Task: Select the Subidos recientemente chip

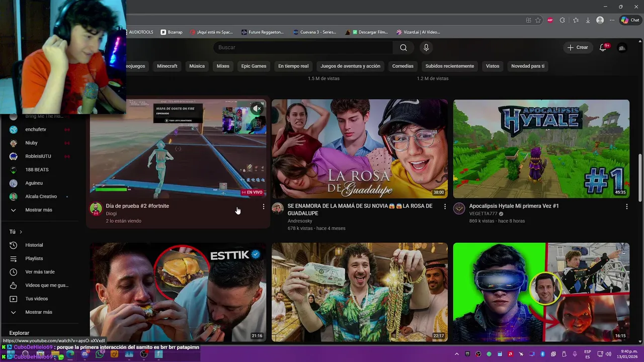Action: coord(450,66)
